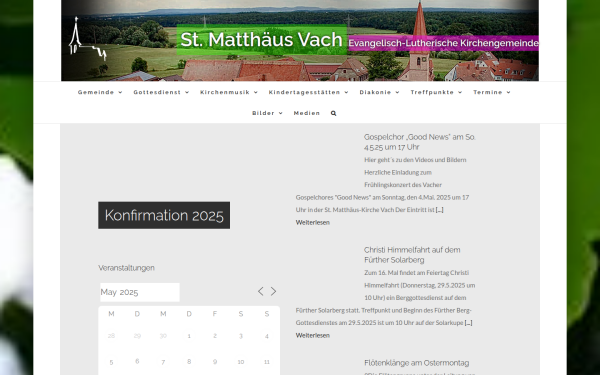Expand the Kindertagesstätten menu
The width and height of the screenshot is (600, 375).
point(308,92)
